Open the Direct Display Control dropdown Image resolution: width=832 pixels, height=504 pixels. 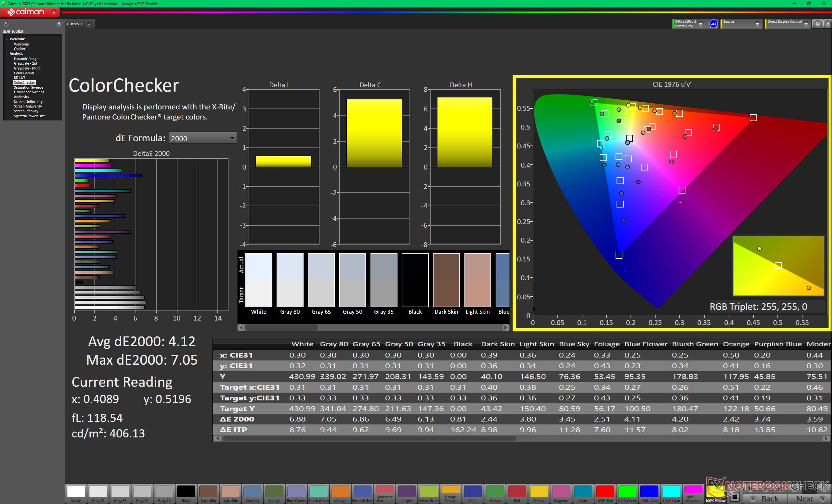(x=787, y=24)
